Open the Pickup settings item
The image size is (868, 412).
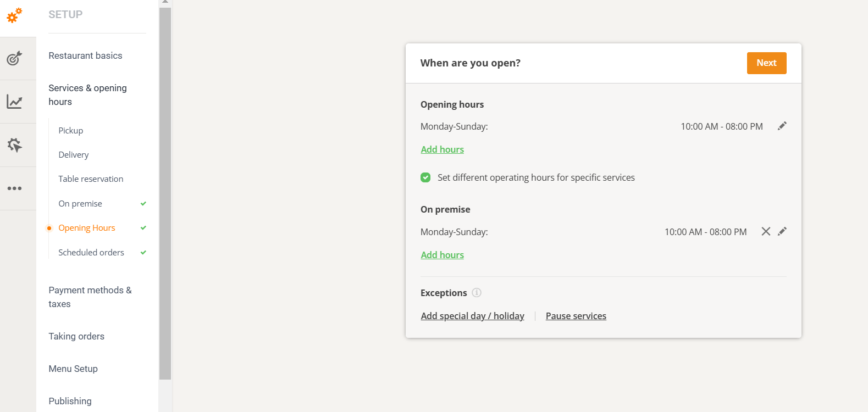click(71, 131)
